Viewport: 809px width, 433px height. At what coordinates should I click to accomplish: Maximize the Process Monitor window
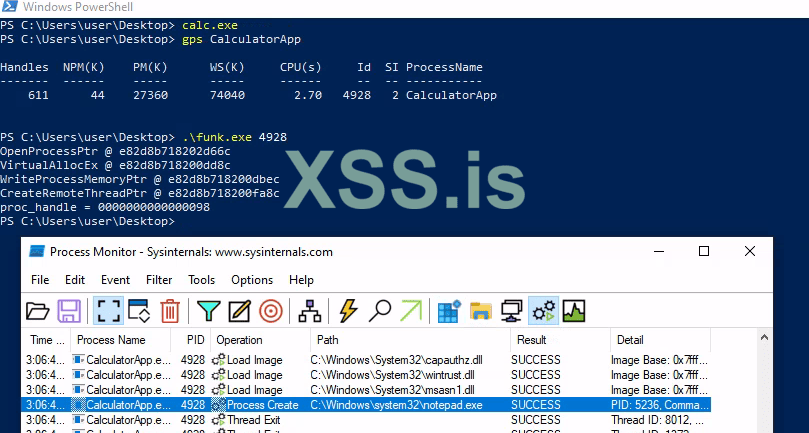tap(704, 251)
